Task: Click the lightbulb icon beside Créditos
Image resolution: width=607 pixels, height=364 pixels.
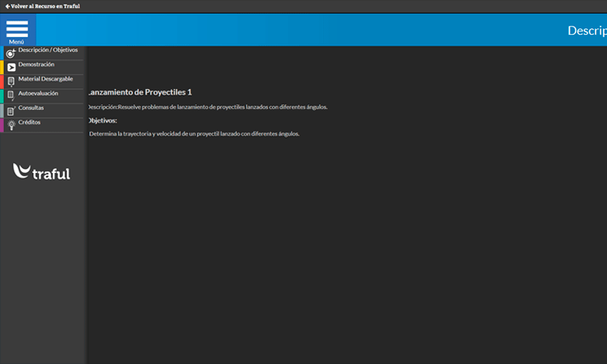Action: coord(11,125)
